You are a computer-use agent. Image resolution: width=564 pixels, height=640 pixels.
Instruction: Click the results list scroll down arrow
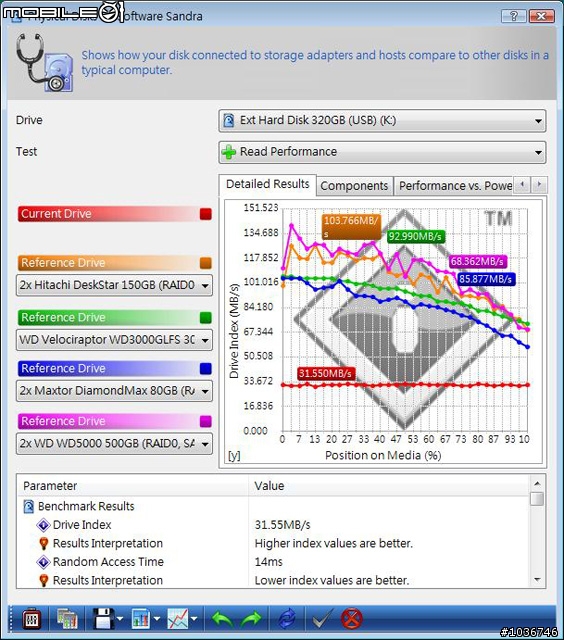pos(537,580)
